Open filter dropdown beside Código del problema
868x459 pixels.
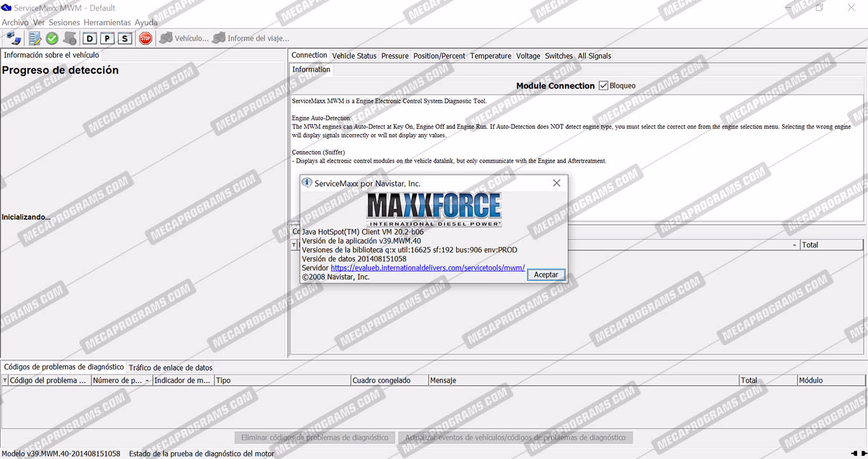(x=6, y=380)
